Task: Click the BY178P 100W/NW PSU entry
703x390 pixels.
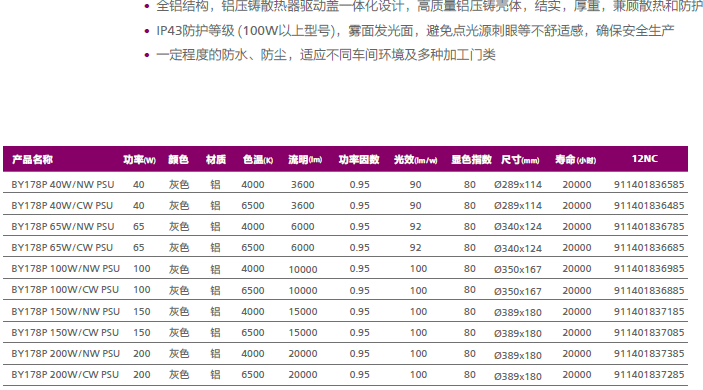Action: point(65,269)
